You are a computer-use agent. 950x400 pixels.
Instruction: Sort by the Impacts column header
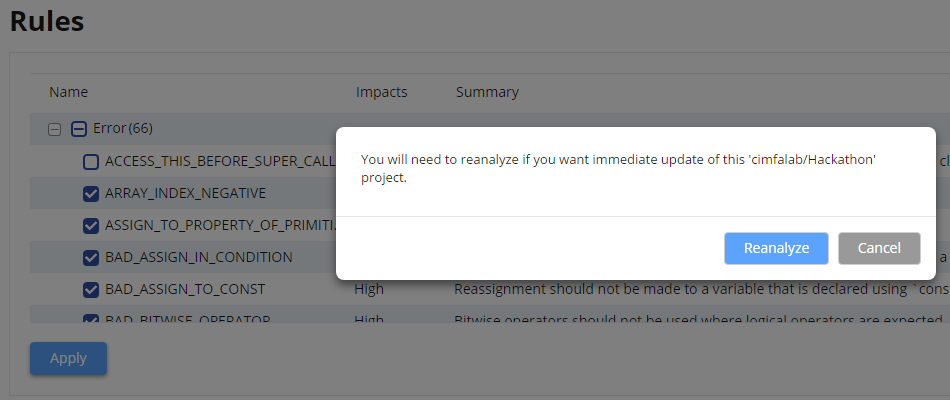coord(382,92)
